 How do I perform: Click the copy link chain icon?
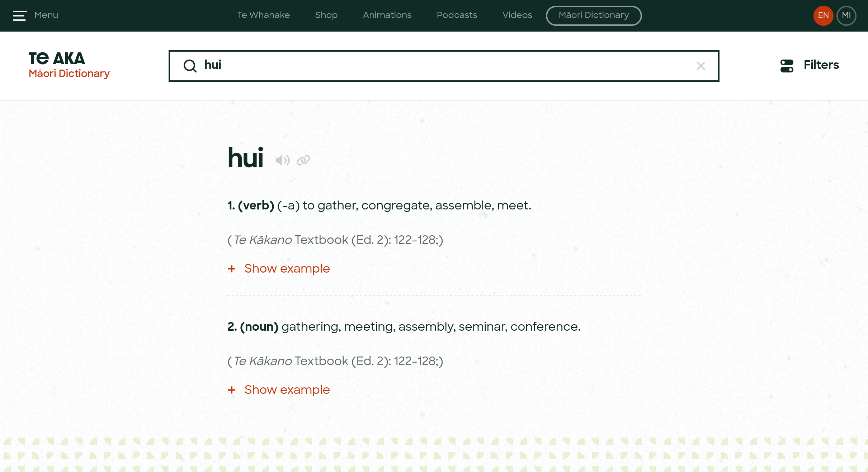[x=303, y=160]
